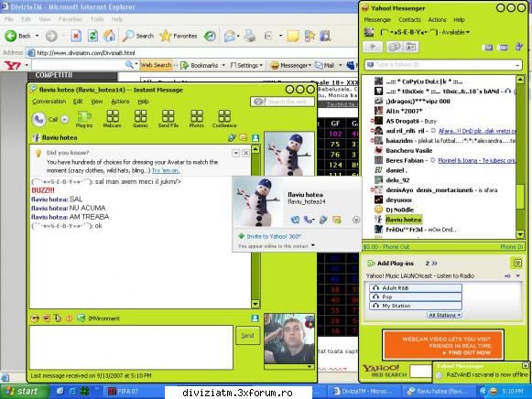Click the Print icon in Internet Explorer
532x399 pixels.
[x=250, y=36]
